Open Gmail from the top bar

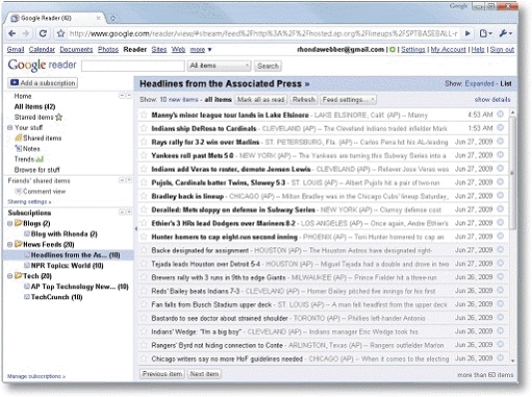[x=16, y=50]
